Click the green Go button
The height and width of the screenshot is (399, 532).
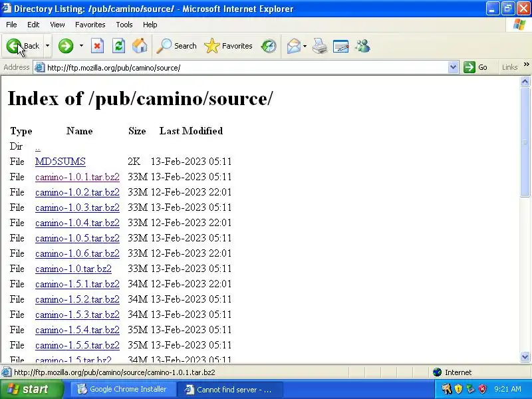pos(475,68)
